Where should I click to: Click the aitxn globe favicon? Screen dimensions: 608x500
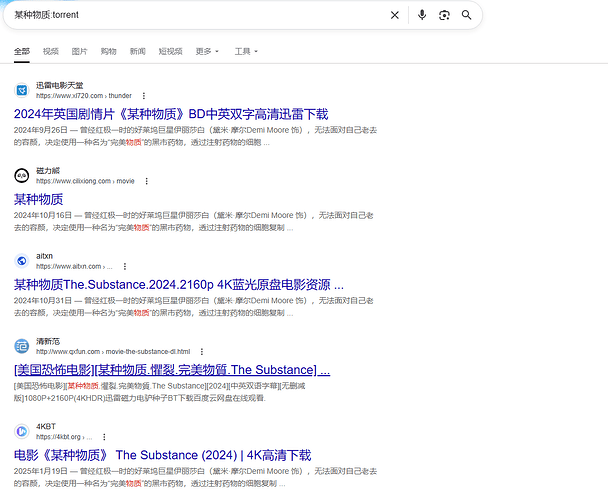[x=22, y=261]
